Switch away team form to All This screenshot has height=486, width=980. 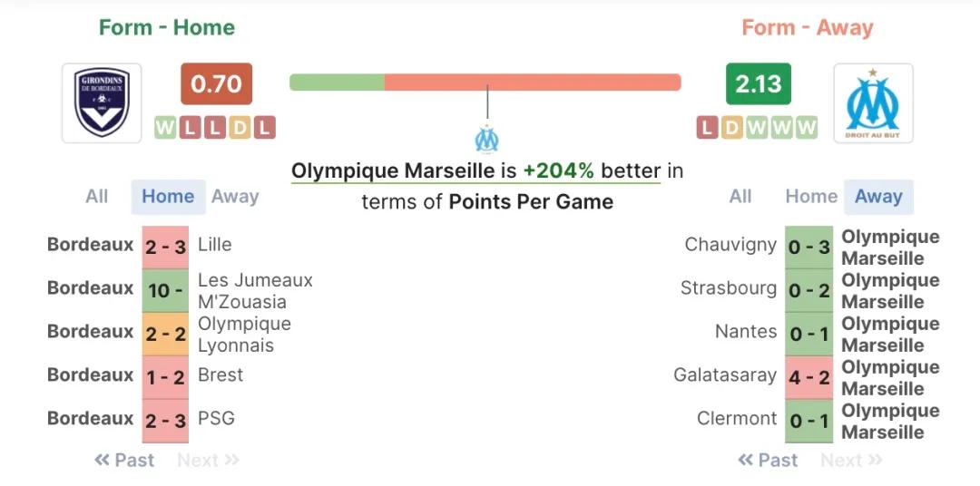(x=740, y=197)
